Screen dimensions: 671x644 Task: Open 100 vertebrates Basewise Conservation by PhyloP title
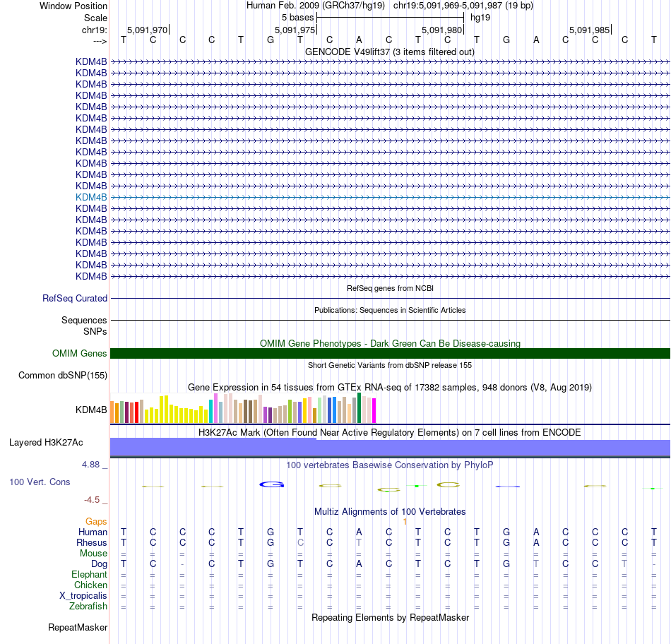point(390,465)
